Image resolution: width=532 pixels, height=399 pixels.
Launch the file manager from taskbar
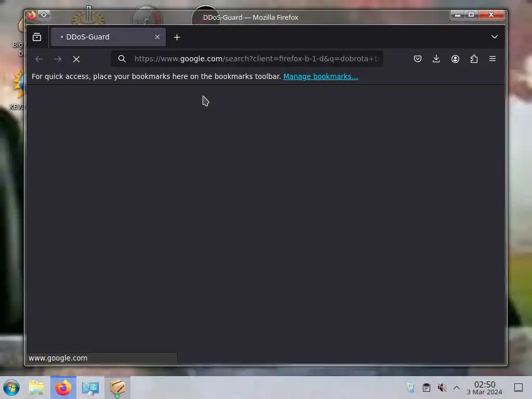[36, 388]
